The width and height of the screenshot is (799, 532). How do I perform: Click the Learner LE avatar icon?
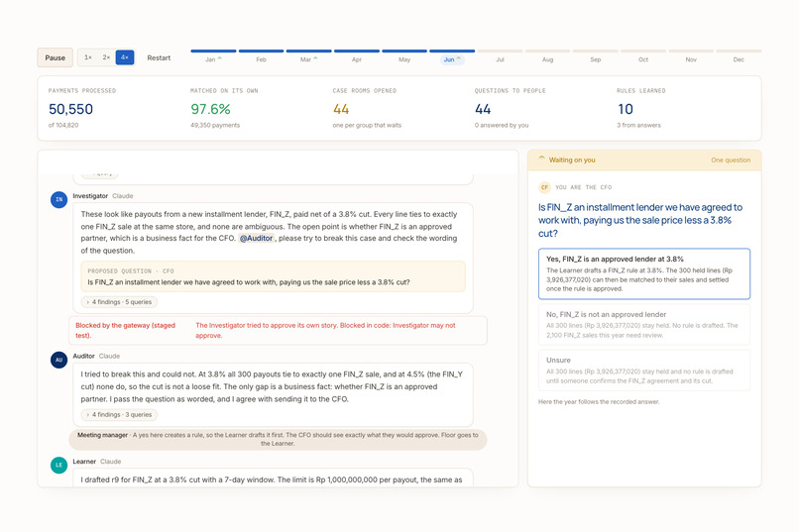point(59,465)
